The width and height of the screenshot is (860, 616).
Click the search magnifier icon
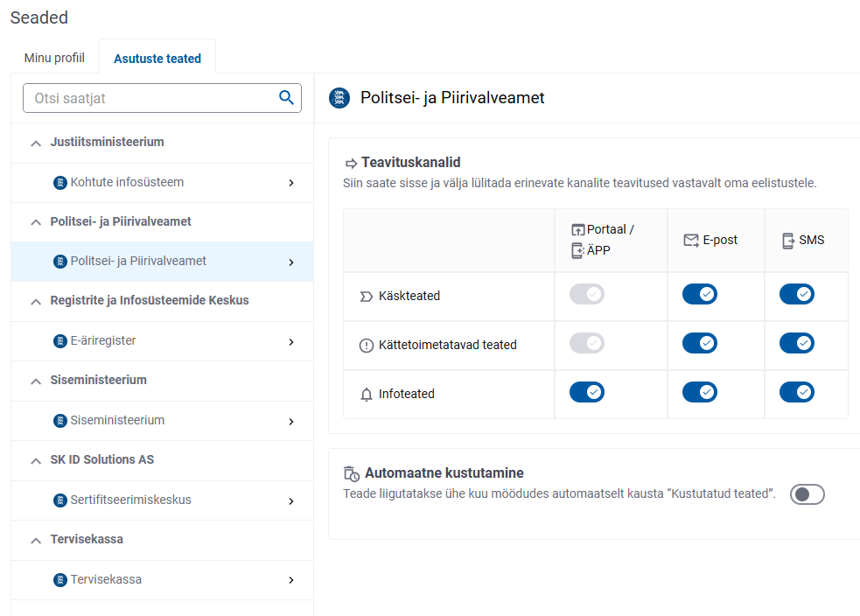pos(286,98)
